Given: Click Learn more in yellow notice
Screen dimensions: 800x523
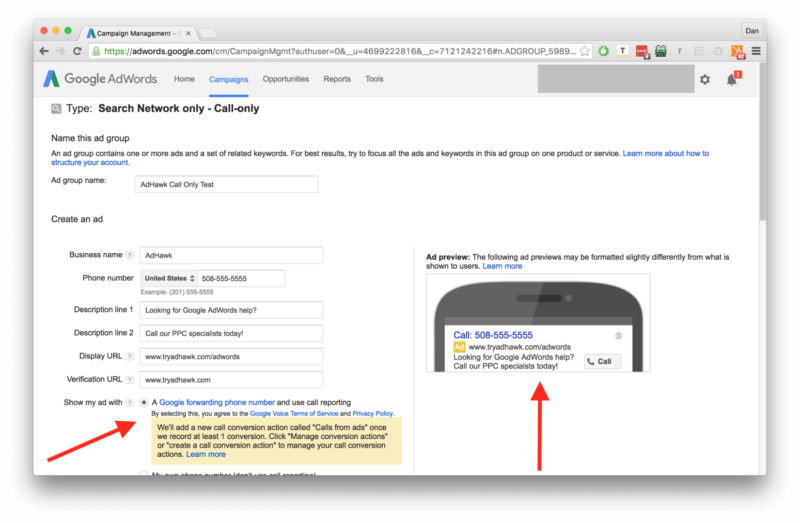Looking at the screenshot, I should (206, 454).
